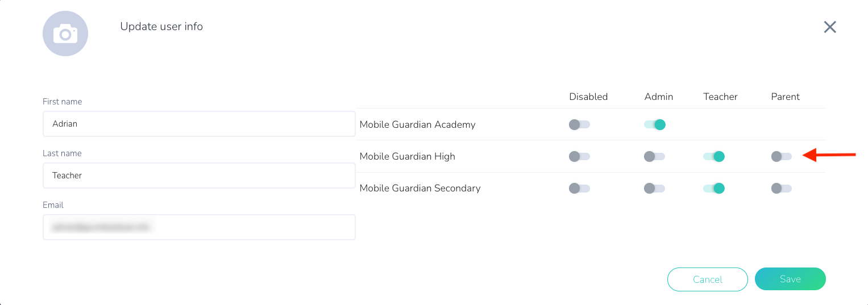Click the camera profile photo icon
The height and width of the screenshot is (305, 868).
click(65, 34)
